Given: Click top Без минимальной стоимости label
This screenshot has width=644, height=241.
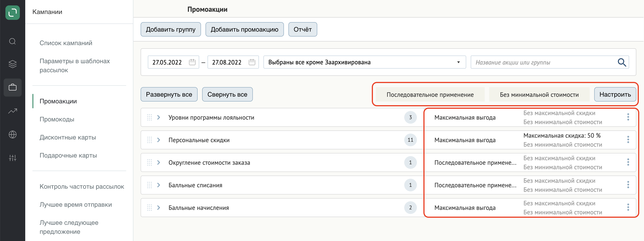Looking at the screenshot, I should tap(539, 95).
